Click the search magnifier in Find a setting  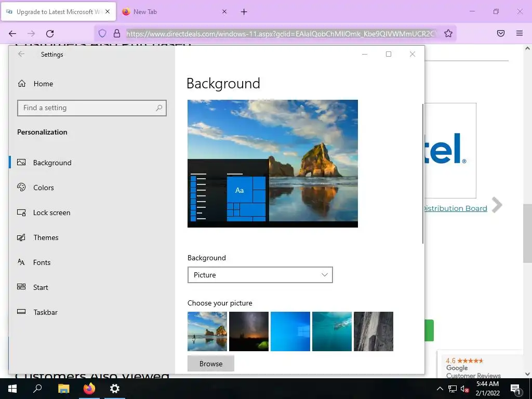tap(159, 108)
